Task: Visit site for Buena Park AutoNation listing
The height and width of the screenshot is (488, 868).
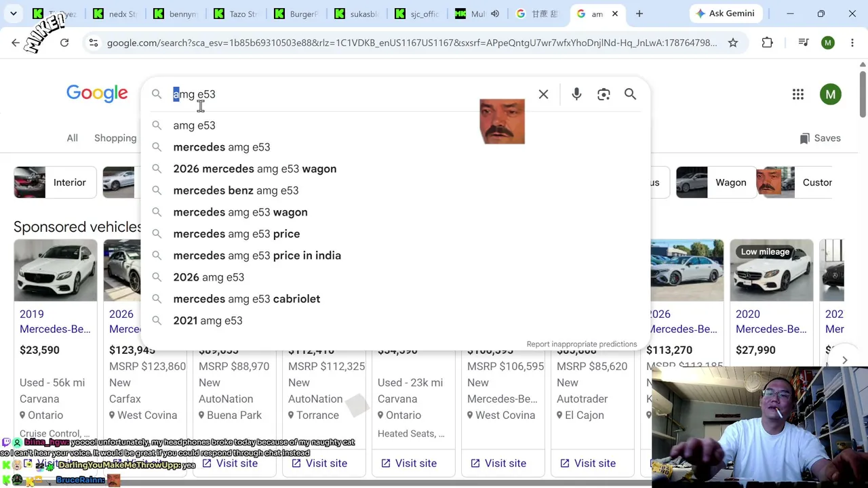Action: [x=229, y=464]
